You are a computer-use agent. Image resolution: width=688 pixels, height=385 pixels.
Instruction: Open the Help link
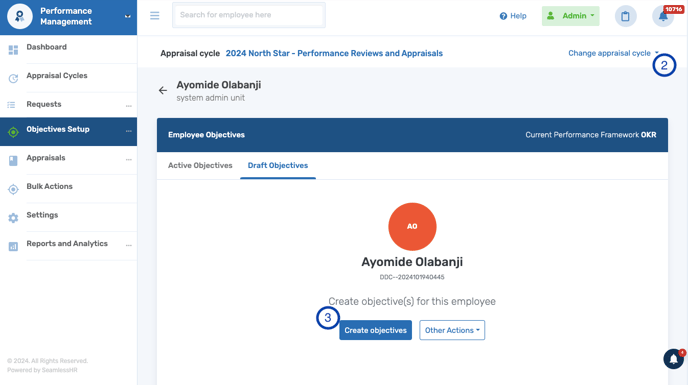[513, 16]
